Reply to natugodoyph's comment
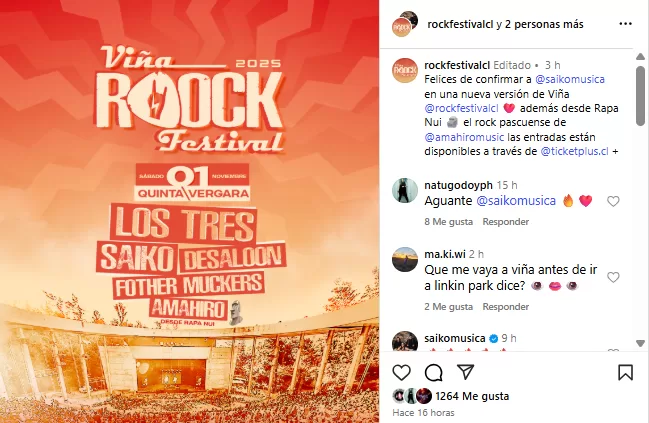This screenshot has height=423, width=649. point(505,222)
